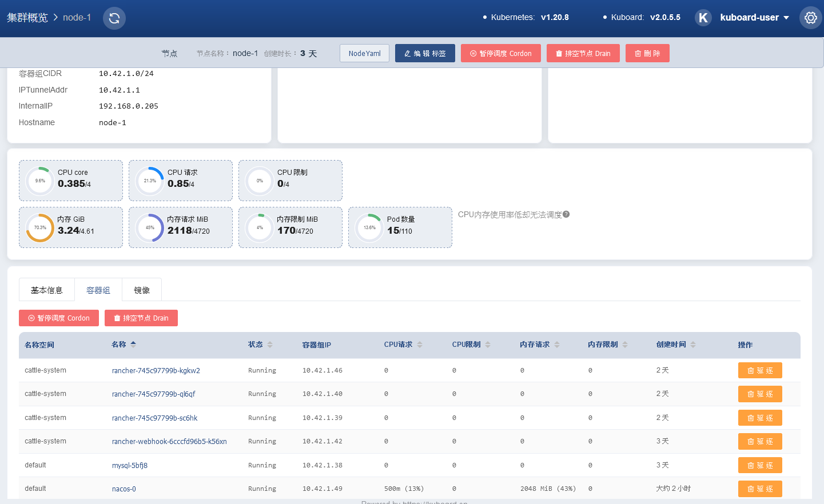Open pod rancher-webhook-6cccfd96b5-k56xn
This screenshot has width=824, height=504.
(169, 441)
